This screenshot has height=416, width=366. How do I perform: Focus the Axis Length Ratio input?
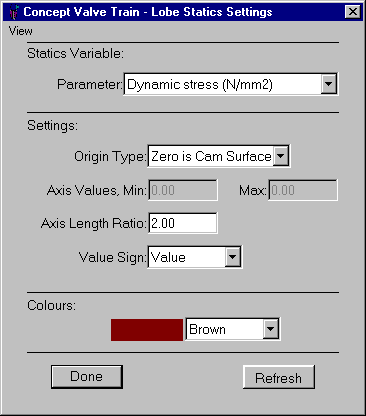point(183,223)
